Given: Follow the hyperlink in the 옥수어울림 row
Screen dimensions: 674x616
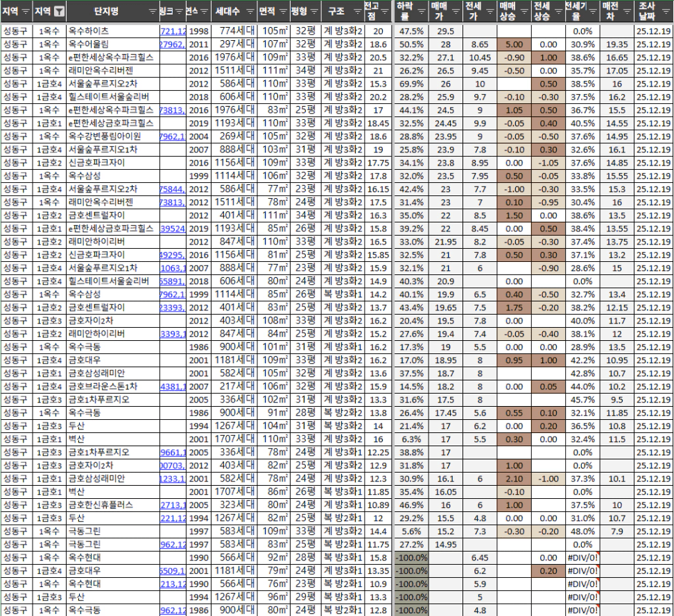Looking at the screenshot, I should click(x=173, y=44).
